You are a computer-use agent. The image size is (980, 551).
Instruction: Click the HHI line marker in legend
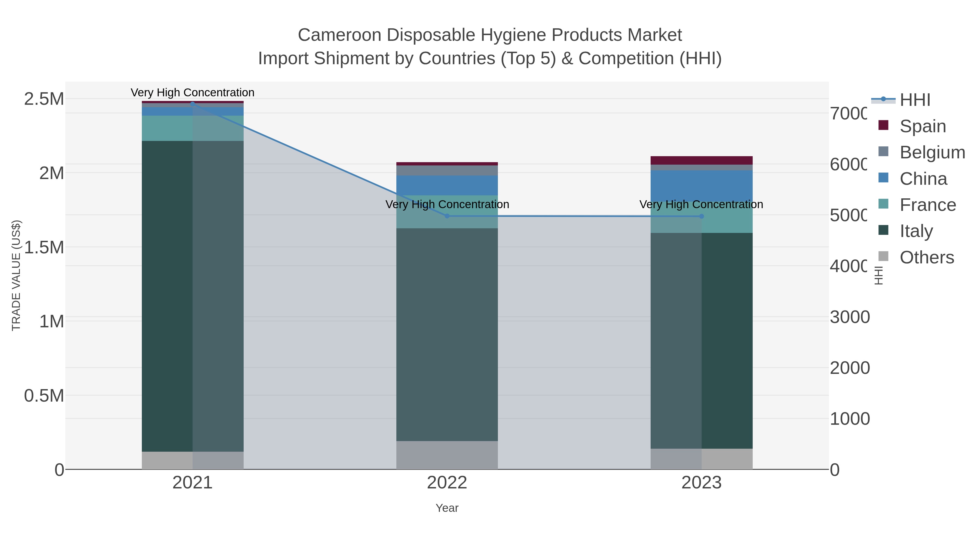coord(883,99)
